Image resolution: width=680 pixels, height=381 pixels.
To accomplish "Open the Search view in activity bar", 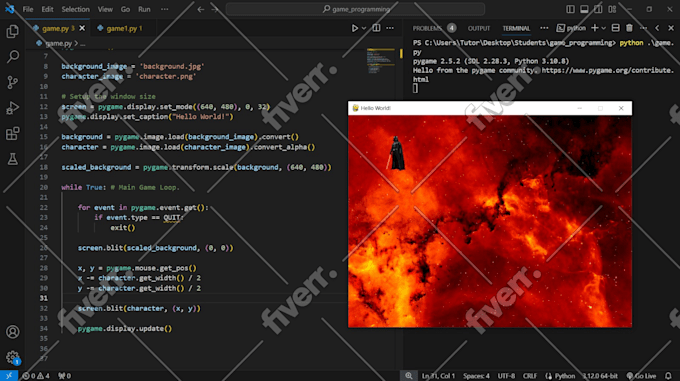I will [13, 56].
